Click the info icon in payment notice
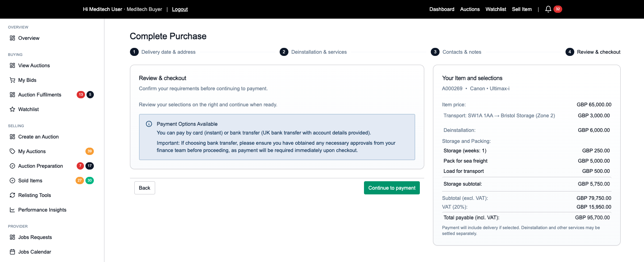Viewport: 644px width, 262px height. point(149,124)
